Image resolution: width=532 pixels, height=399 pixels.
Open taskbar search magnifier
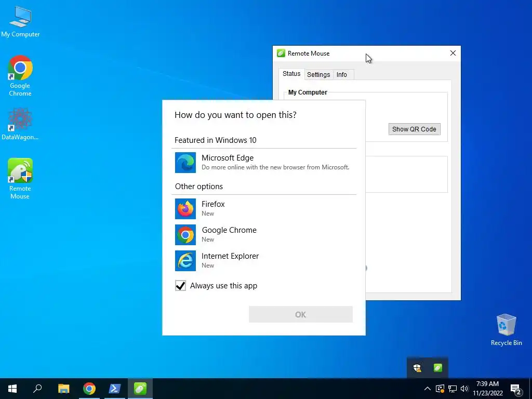pyautogui.click(x=37, y=389)
